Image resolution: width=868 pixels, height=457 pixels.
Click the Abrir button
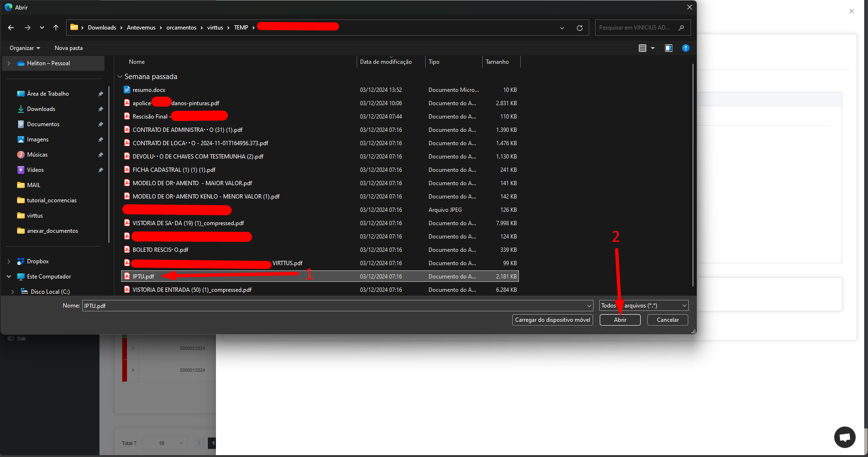tap(620, 320)
